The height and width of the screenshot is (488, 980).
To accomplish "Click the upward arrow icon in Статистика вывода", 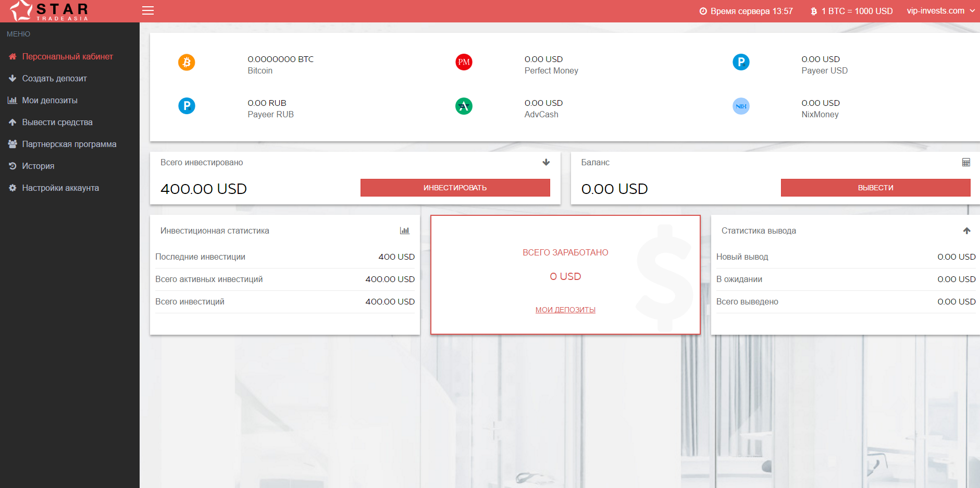I will click(x=967, y=230).
